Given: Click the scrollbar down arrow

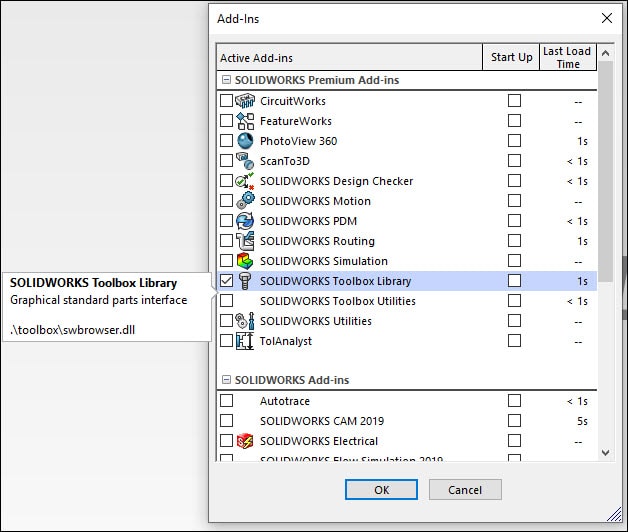Looking at the screenshot, I should point(606,453).
